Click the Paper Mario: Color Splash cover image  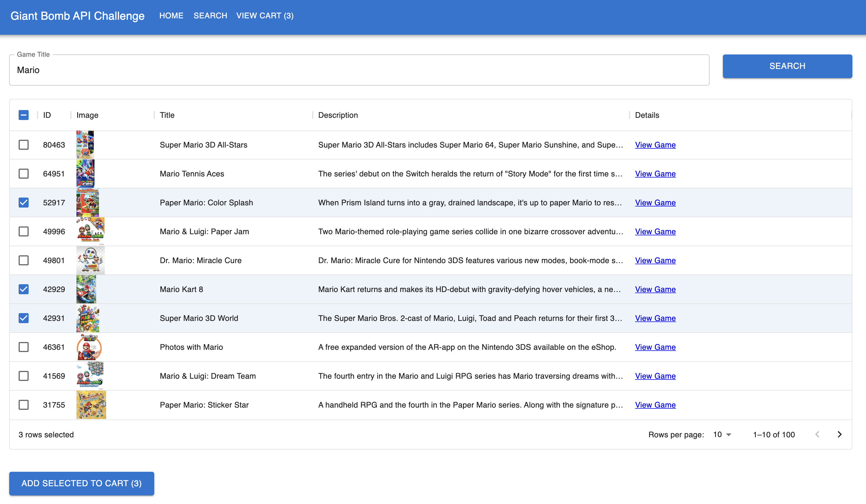click(x=87, y=202)
